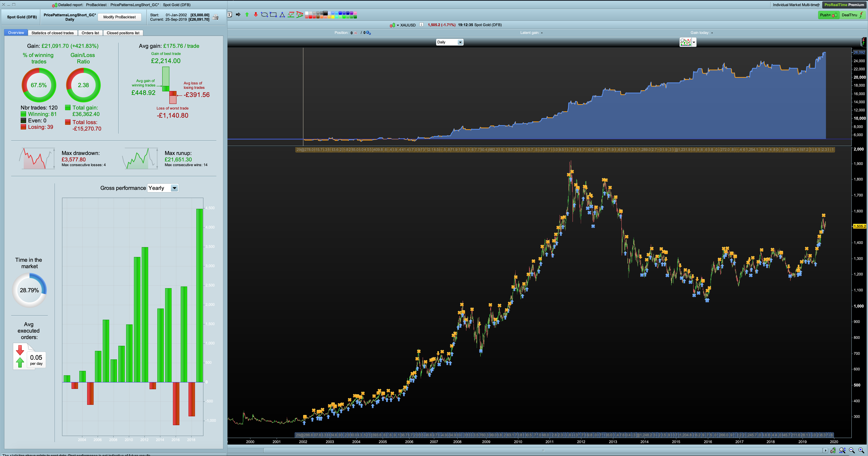Screen dimensions: 868x456
Task: Open the Yearly gross performance dropdown
Action: [x=174, y=188]
